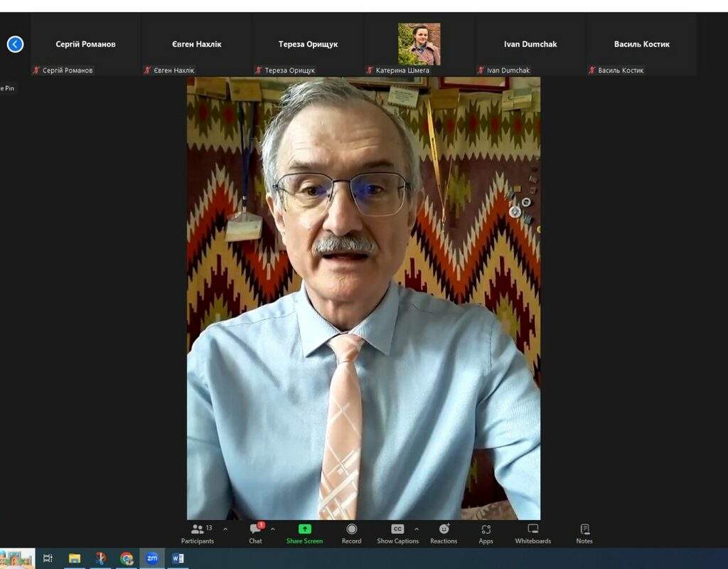Select the Ivan Dumchak participant tile
The height and width of the screenshot is (569, 728).
529,44
